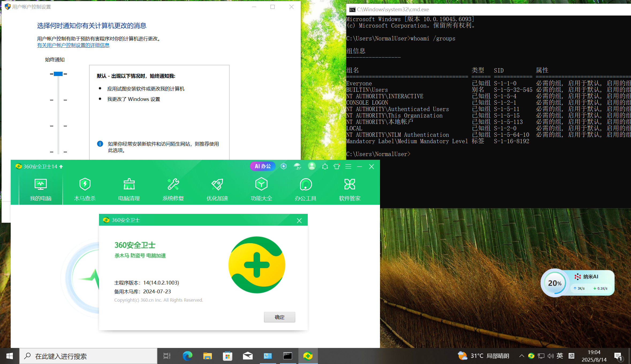Open link 有关用户帐户控制设置的详细信息

[x=73, y=45]
